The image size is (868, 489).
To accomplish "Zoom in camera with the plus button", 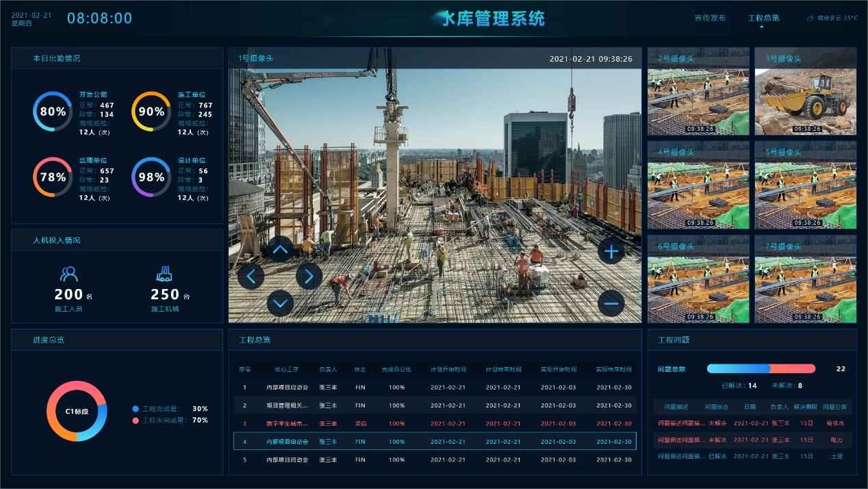I will [611, 251].
